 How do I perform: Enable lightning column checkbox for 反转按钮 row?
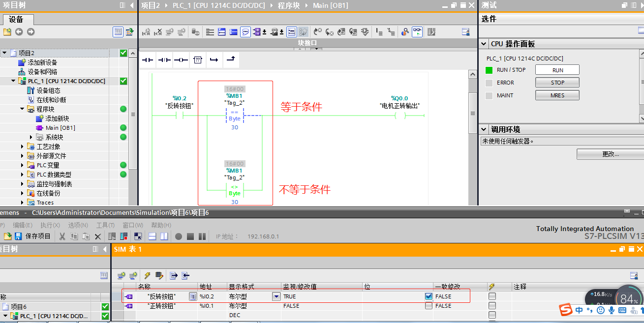492,296
